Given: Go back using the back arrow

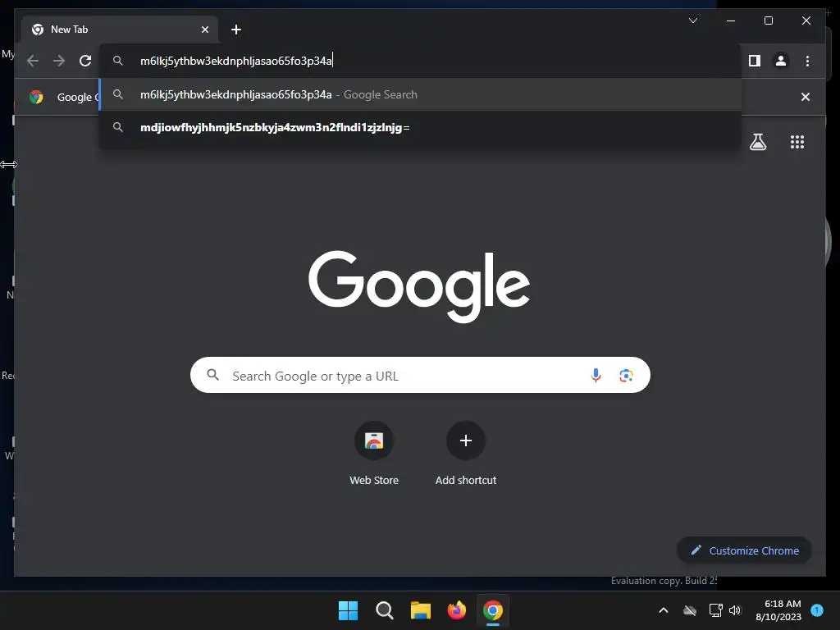Looking at the screenshot, I should pyautogui.click(x=33, y=61).
